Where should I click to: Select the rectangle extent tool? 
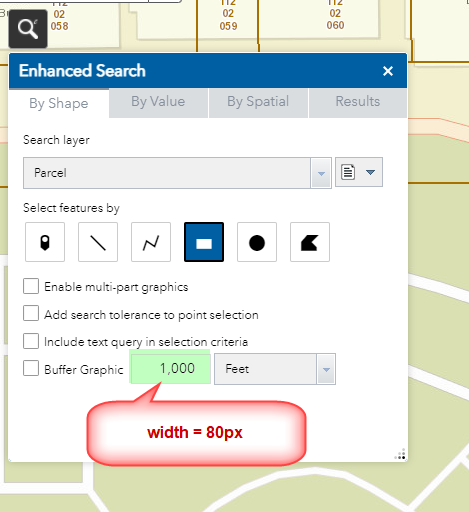point(204,242)
